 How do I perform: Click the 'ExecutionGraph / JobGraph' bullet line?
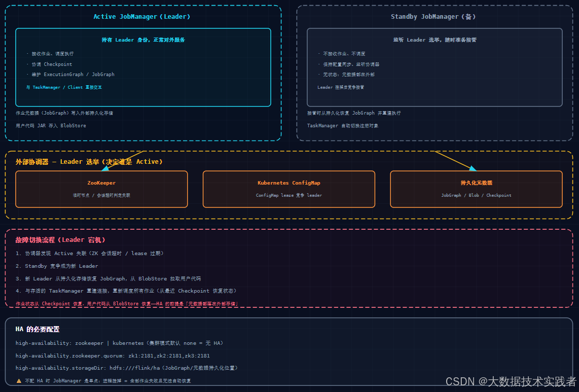tap(70, 75)
